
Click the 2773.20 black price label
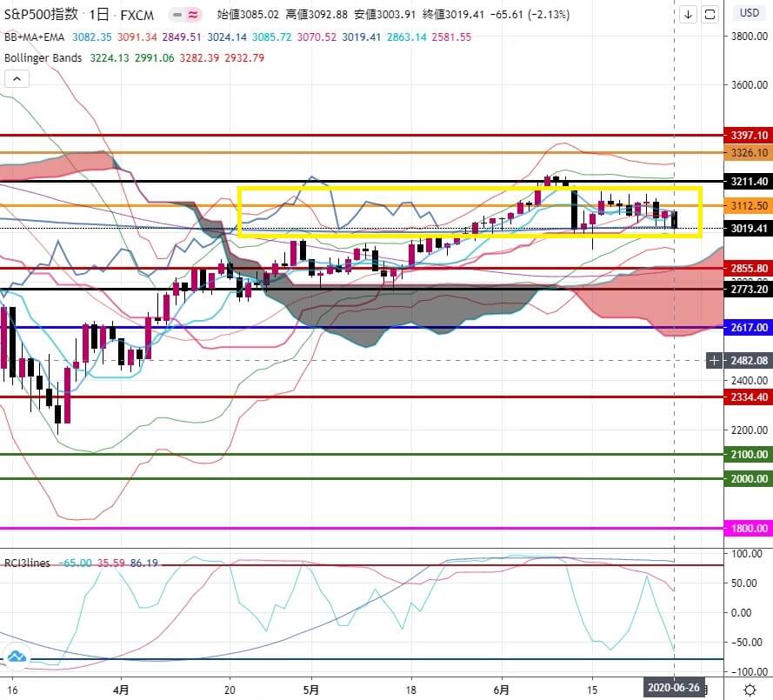click(749, 290)
